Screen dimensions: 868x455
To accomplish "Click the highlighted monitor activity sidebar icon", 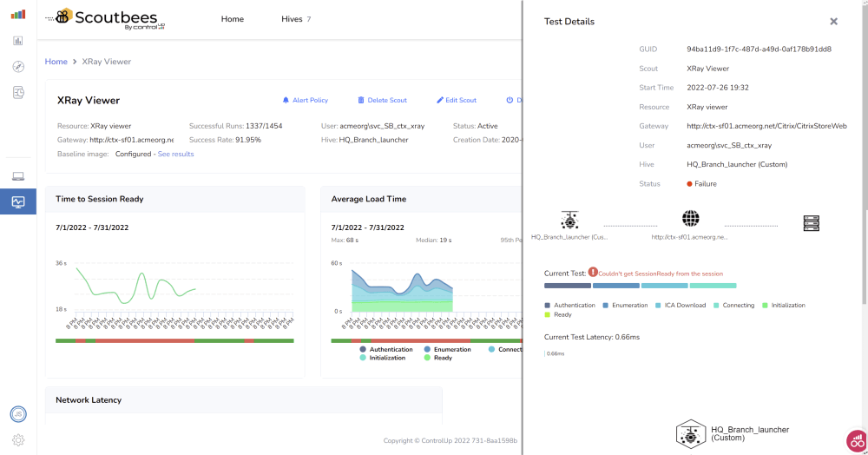I will pos(18,201).
